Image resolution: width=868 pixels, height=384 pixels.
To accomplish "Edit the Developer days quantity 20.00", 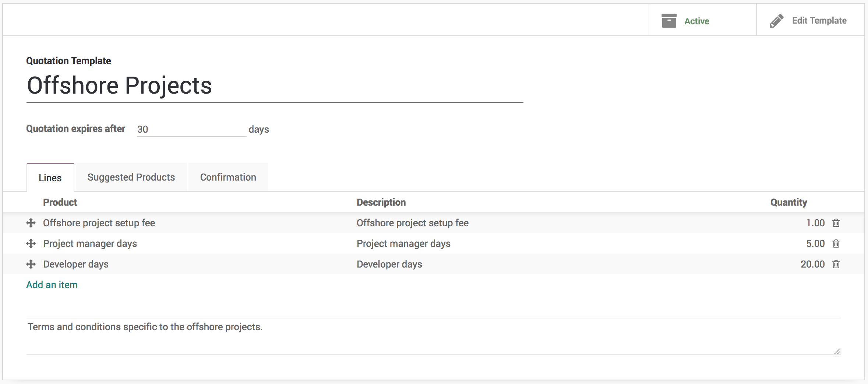I will click(x=812, y=264).
